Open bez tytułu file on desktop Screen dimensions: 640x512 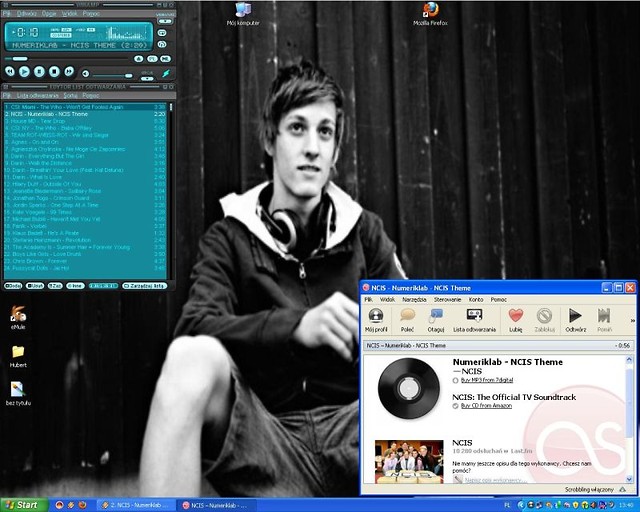click(x=18, y=394)
